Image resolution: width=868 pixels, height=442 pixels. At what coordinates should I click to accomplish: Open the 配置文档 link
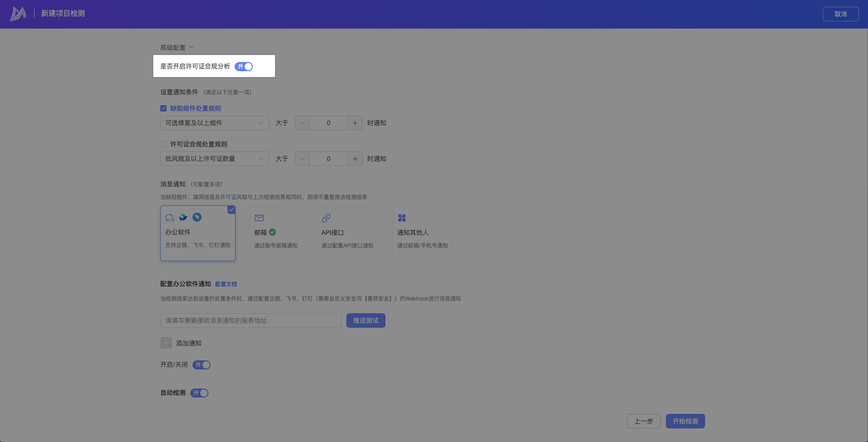click(x=226, y=284)
